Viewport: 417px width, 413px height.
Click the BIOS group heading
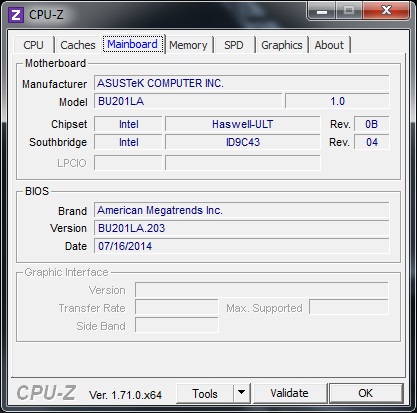pos(37,191)
